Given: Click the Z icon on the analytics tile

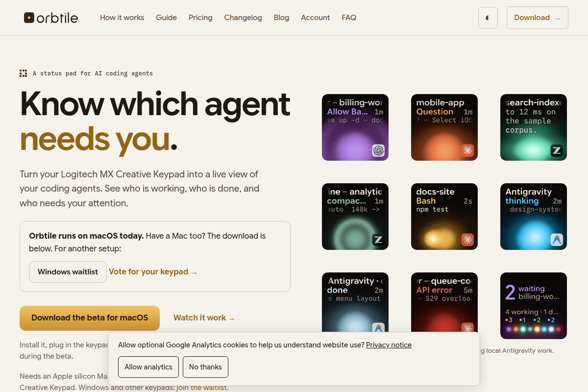Looking at the screenshot, I should 378,240.
